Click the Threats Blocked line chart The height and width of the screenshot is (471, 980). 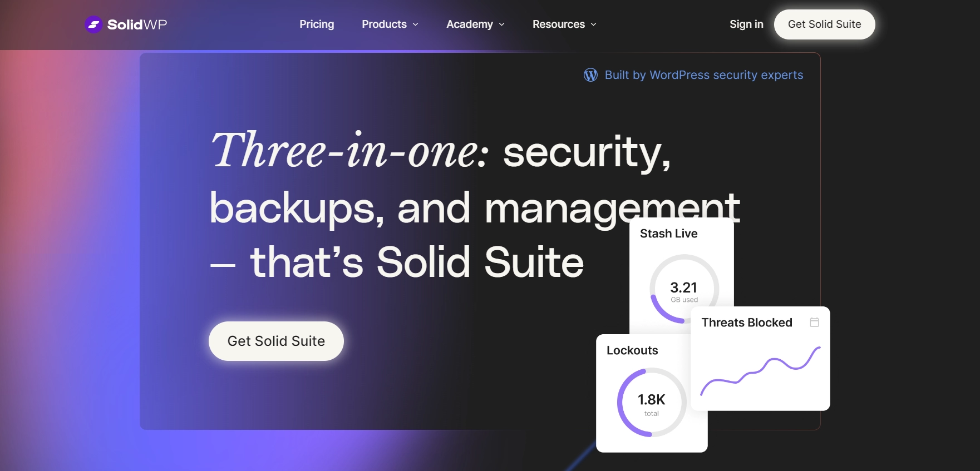[760, 371]
